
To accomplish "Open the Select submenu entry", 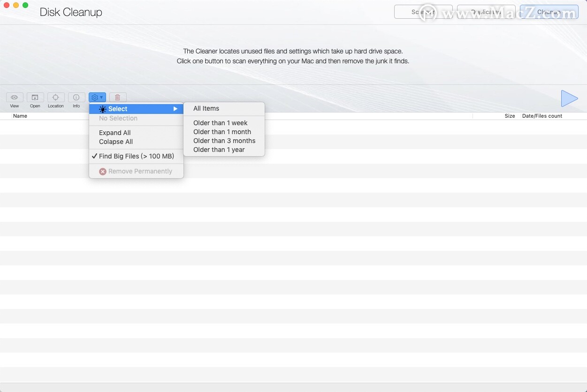I will 136,109.
